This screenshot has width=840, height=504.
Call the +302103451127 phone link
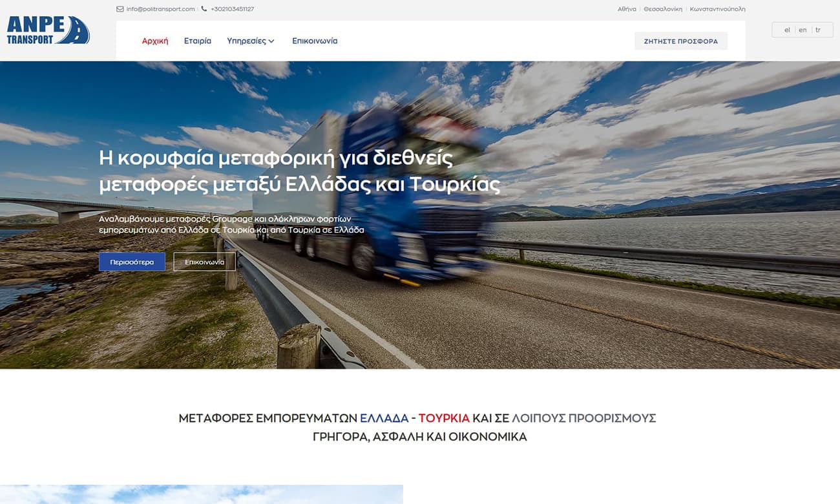pos(232,9)
